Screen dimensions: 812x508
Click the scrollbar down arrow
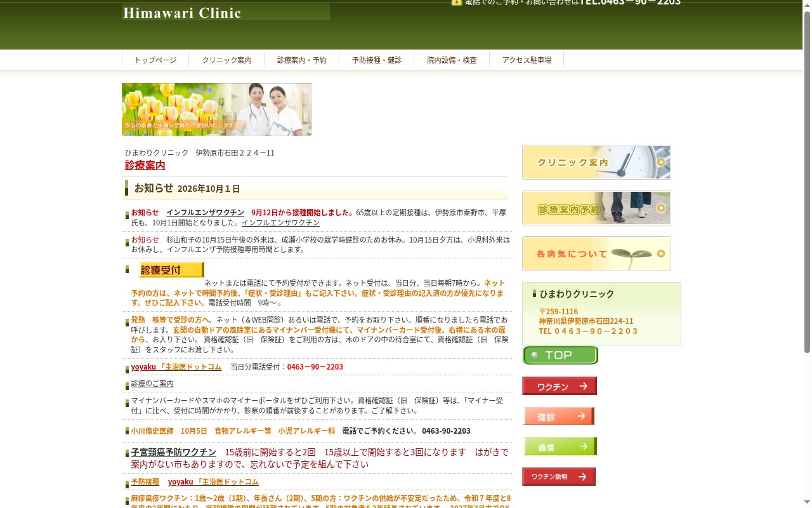[x=807, y=502]
